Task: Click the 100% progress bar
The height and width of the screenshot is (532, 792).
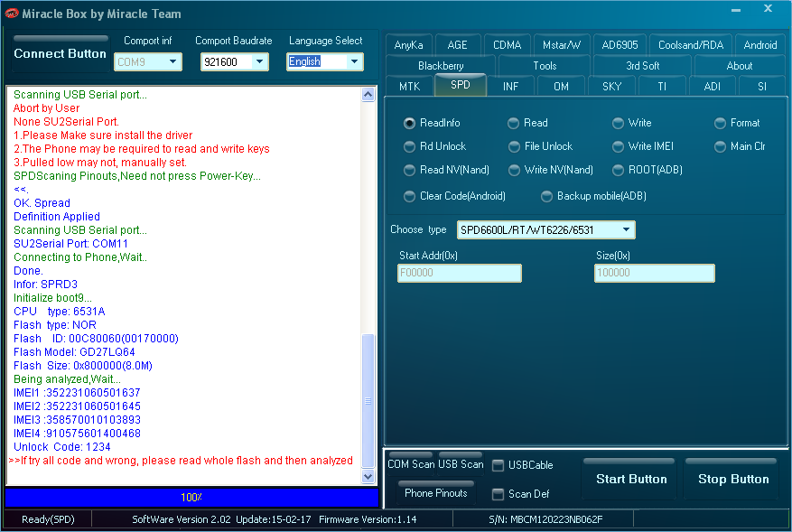Action: [191, 497]
